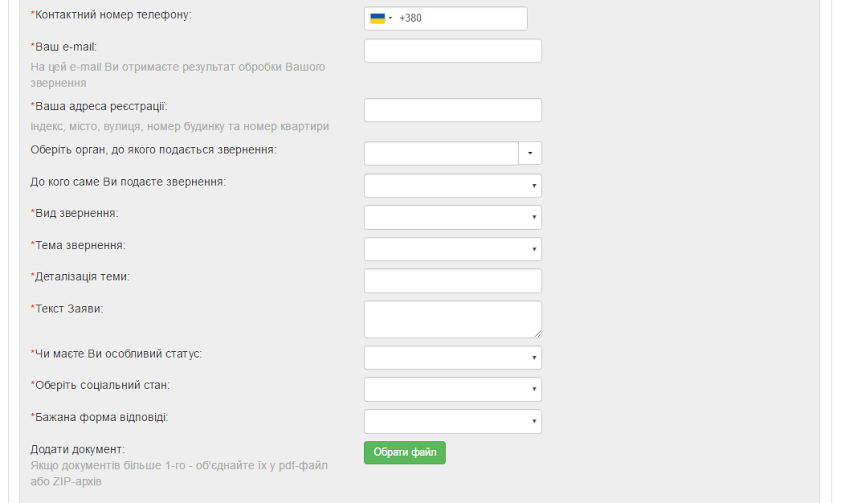
Task: Click the 'Оберіть орган' combo text field
Action: 441,153
